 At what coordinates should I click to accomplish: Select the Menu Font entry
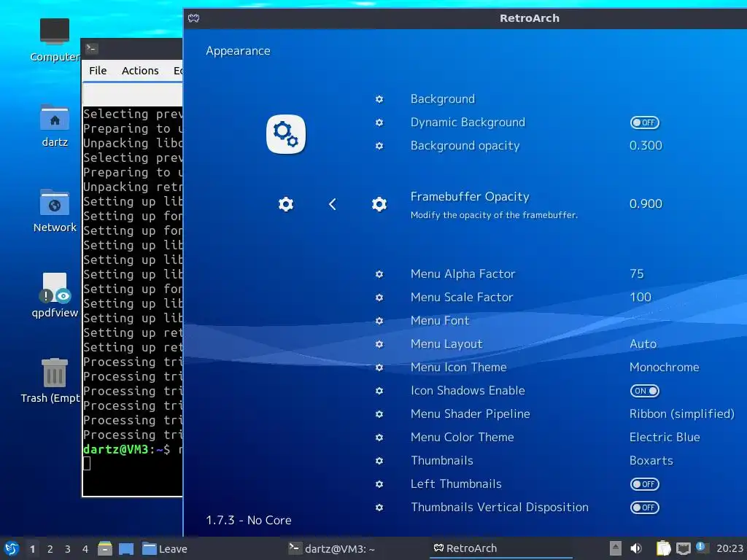point(440,321)
